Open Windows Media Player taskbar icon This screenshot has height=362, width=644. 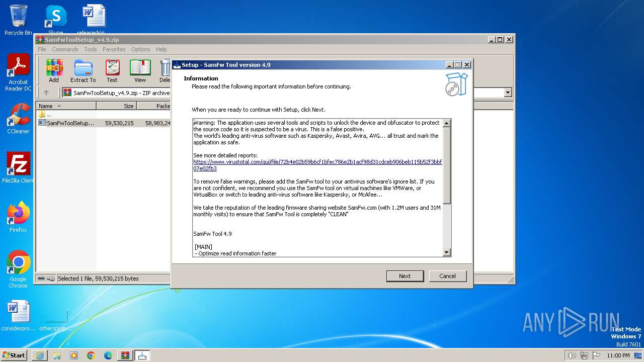tap(74, 355)
